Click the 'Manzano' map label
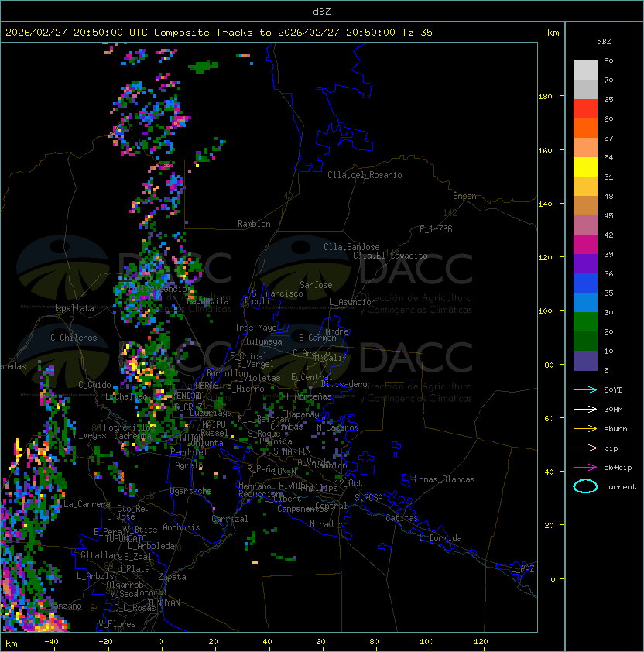 coord(65,606)
